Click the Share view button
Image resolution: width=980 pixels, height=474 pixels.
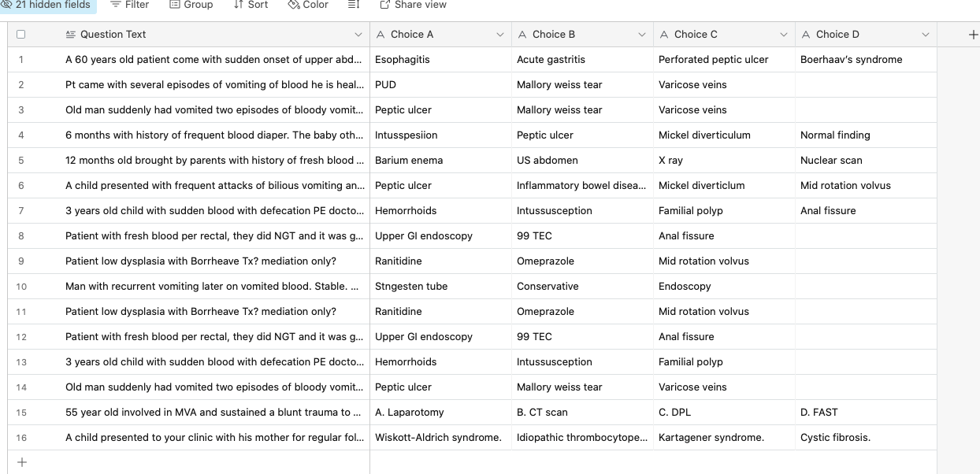coord(414,5)
